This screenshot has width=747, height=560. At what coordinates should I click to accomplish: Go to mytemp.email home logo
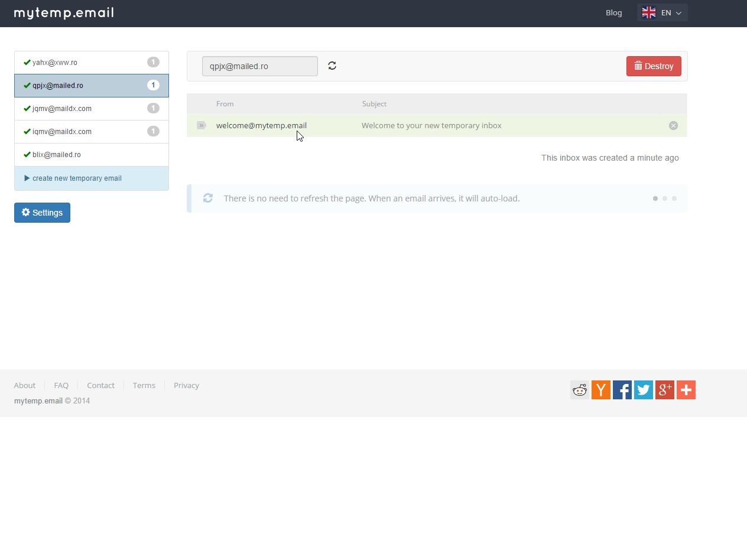tap(64, 12)
